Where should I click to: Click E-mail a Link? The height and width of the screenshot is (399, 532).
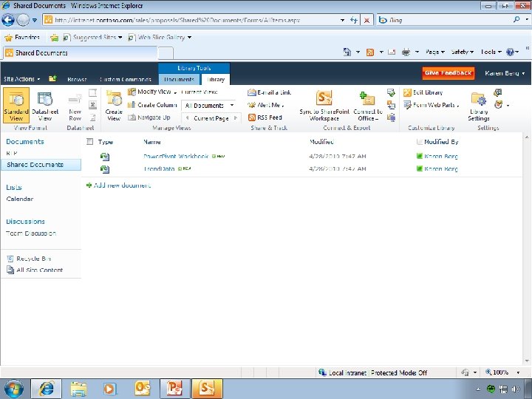(x=270, y=92)
